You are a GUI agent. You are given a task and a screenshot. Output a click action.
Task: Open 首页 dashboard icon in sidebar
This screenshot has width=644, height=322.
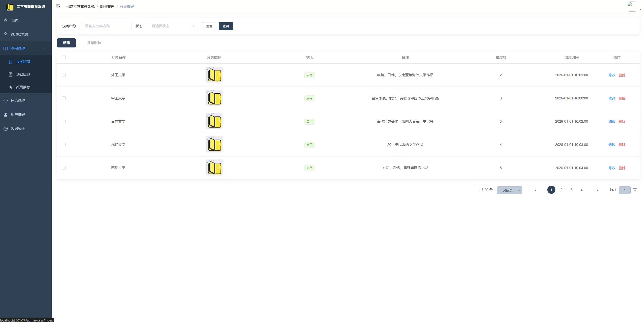coord(6,20)
